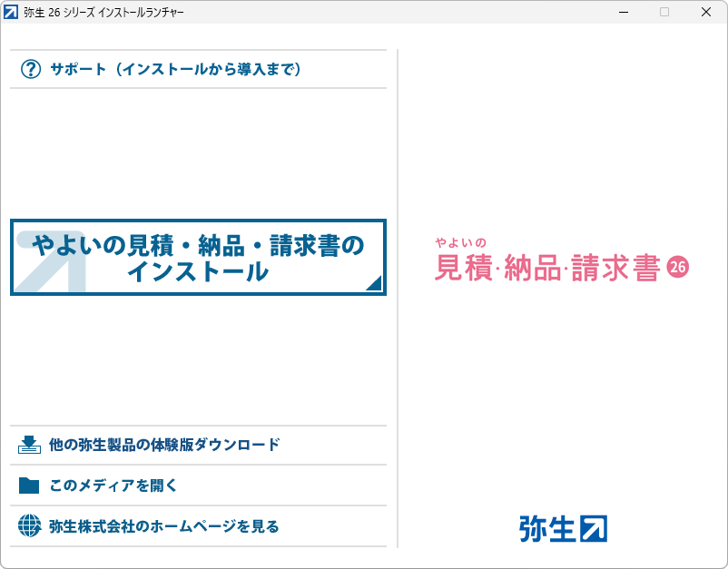The height and width of the screenshot is (569, 728).
Task: Click the download tray icon
Action: pos(30,445)
